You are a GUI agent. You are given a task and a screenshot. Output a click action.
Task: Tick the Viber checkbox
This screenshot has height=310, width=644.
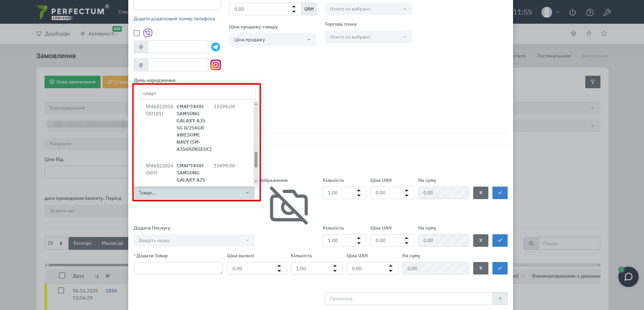pyautogui.click(x=137, y=33)
